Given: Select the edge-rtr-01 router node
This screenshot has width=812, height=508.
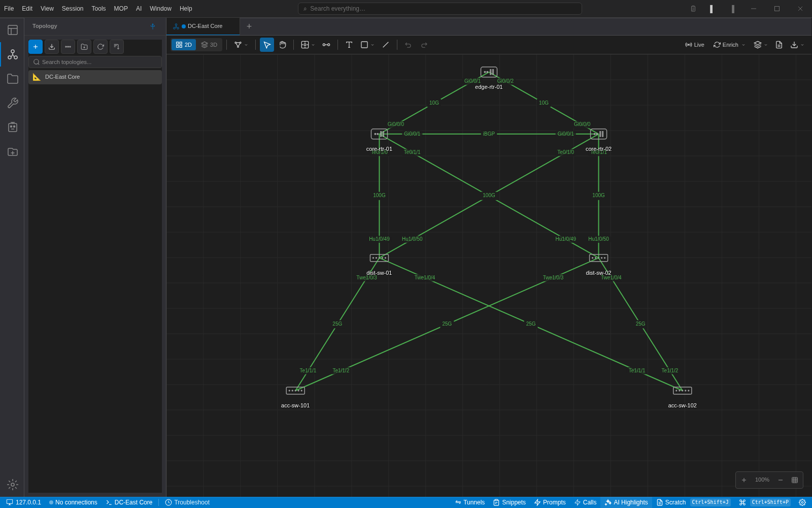Looking at the screenshot, I should pyautogui.click(x=489, y=72).
